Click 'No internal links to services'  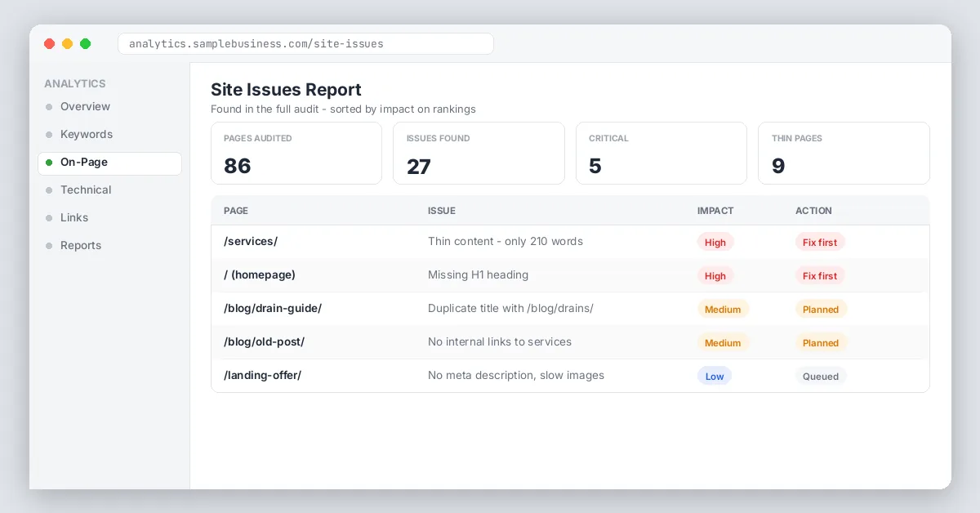(x=500, y=341)
